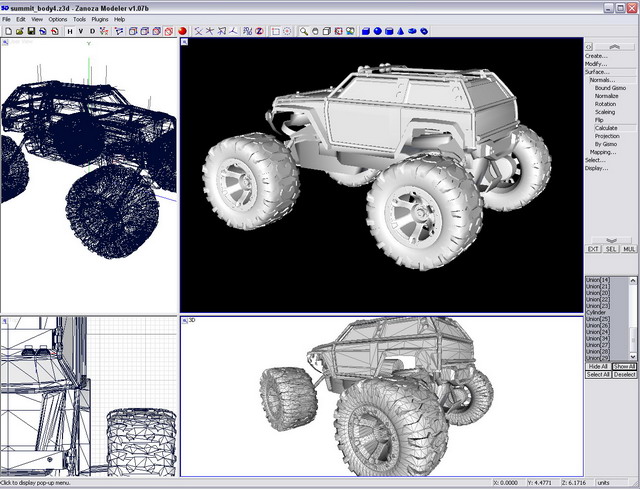Click the blue cylinder primitive icon

[x=388, y=31]
